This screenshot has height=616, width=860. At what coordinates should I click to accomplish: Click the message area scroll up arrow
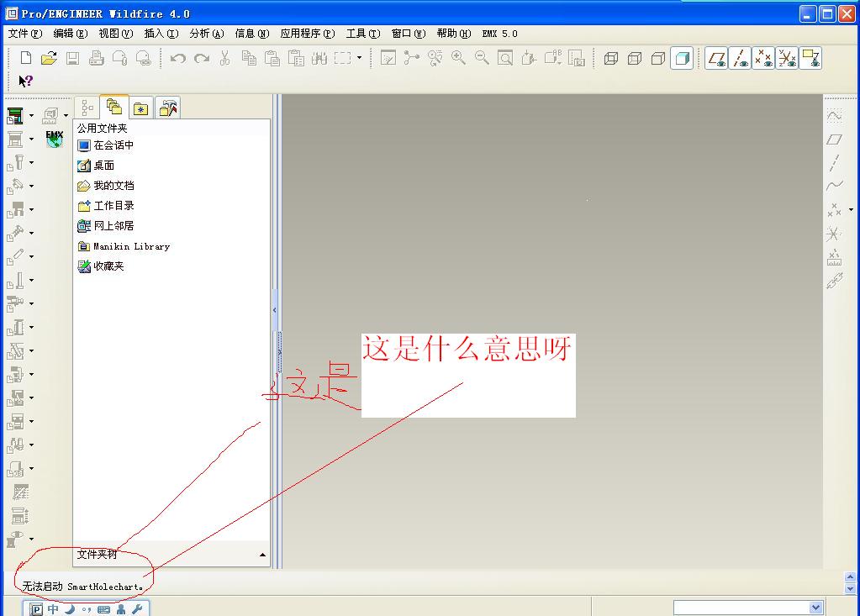850,577
